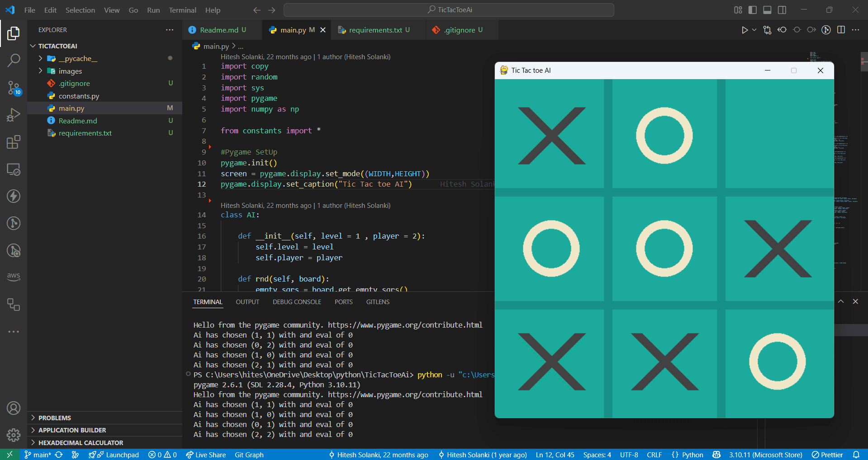Viewport: 868px width, 460px height.
Task: Open the Source Control view showing 10 changes
Action: coord(14,88)
